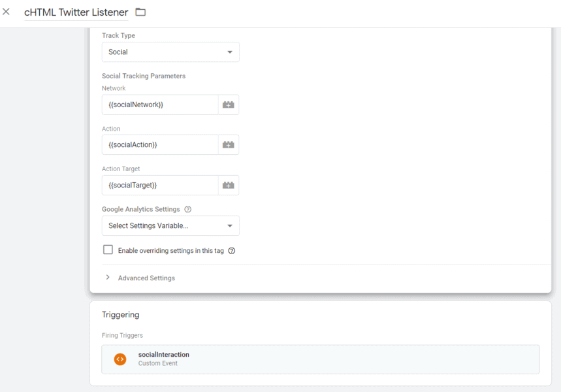Close the tag editor with X icon
The height and width of the screenshot is (392, 561).
(x=7, y=12)
